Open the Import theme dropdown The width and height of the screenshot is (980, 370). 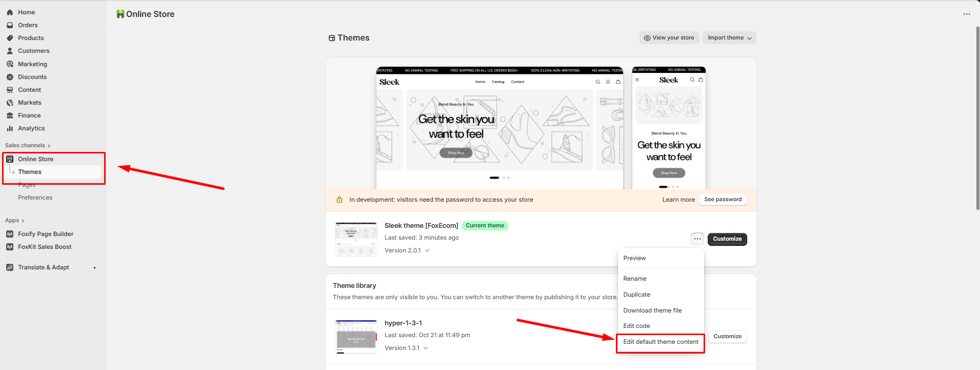729,38
